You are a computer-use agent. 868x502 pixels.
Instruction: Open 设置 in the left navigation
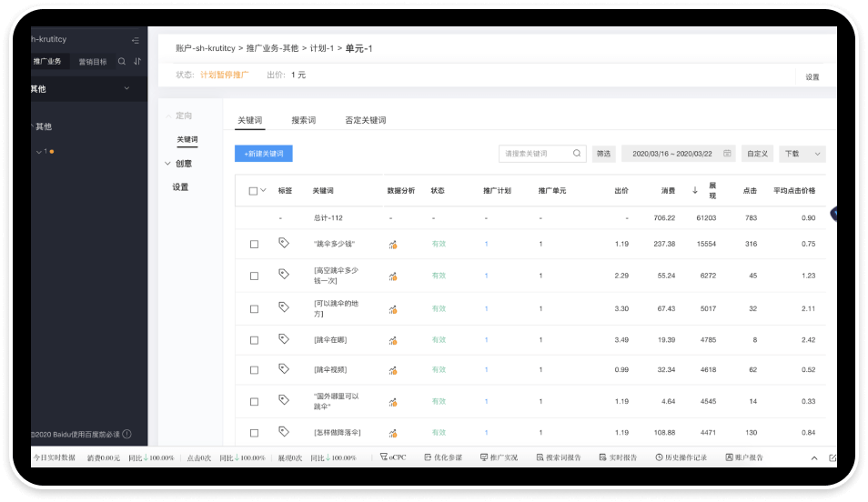180,187
